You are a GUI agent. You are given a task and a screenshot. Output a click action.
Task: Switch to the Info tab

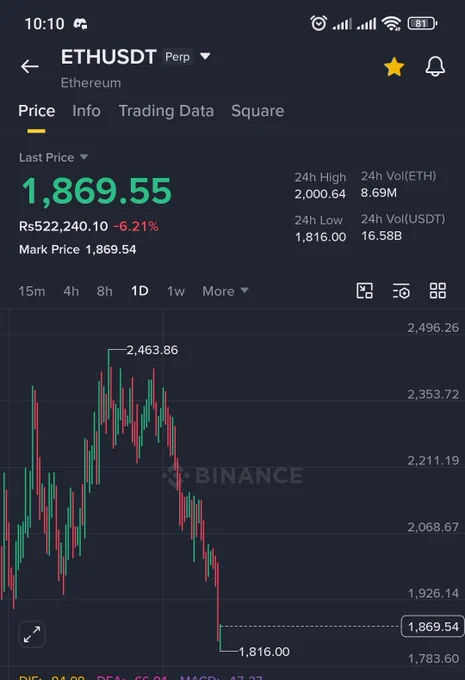(86, 111)
